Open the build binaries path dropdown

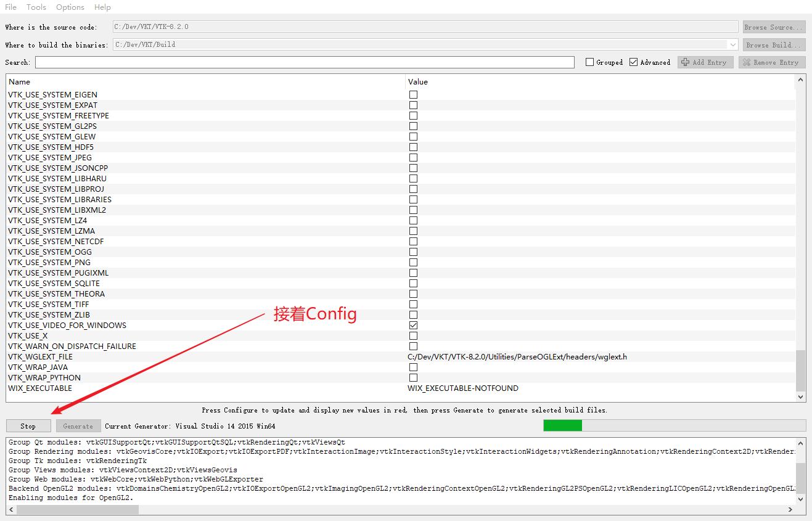[732, 45]
